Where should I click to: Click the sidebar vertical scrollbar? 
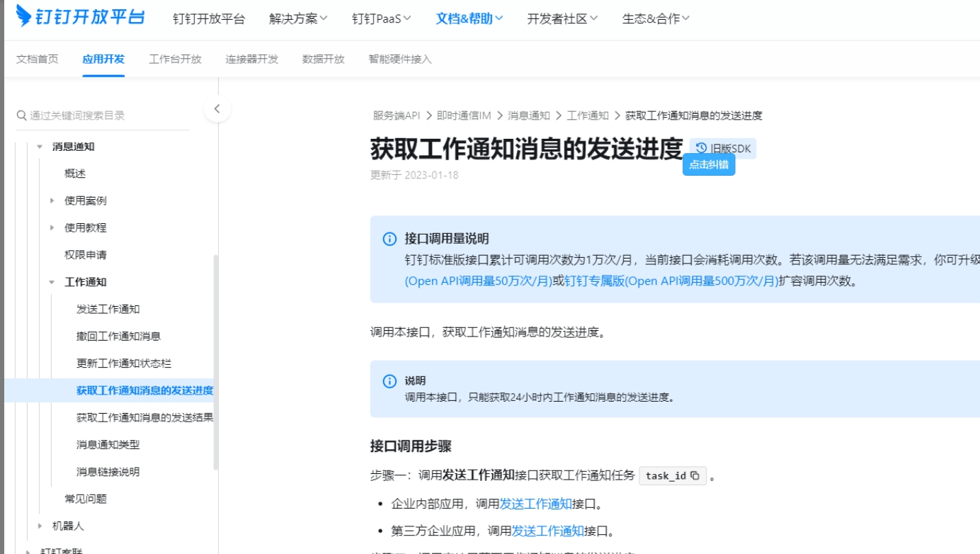pyautogui.click(x=215, y=361)
